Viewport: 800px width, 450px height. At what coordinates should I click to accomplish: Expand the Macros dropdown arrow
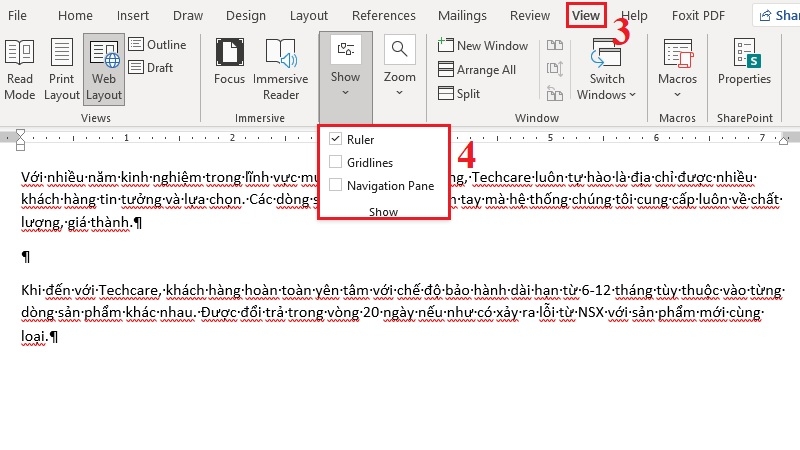677,94
